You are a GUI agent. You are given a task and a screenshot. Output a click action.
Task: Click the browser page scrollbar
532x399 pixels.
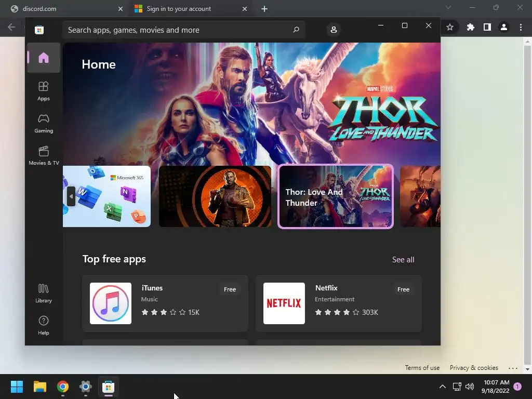[527, 205]
